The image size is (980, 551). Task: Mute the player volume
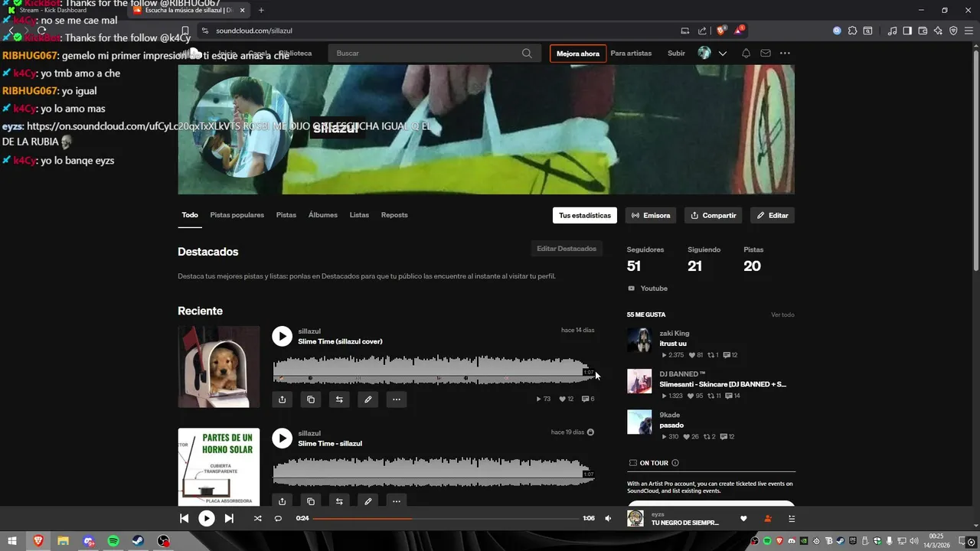(x=608, y=518)
